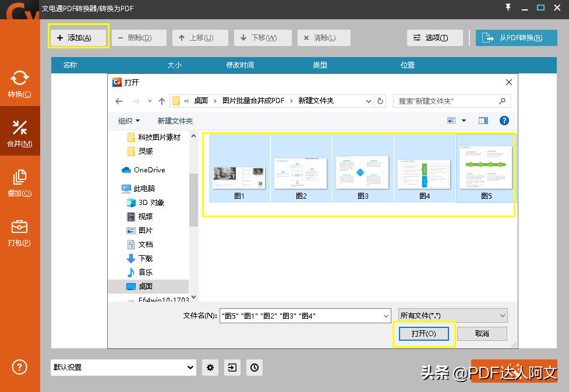Open the 转换(C) convert sidebar section
Screen dimensions: 569x392
(20, 84)
